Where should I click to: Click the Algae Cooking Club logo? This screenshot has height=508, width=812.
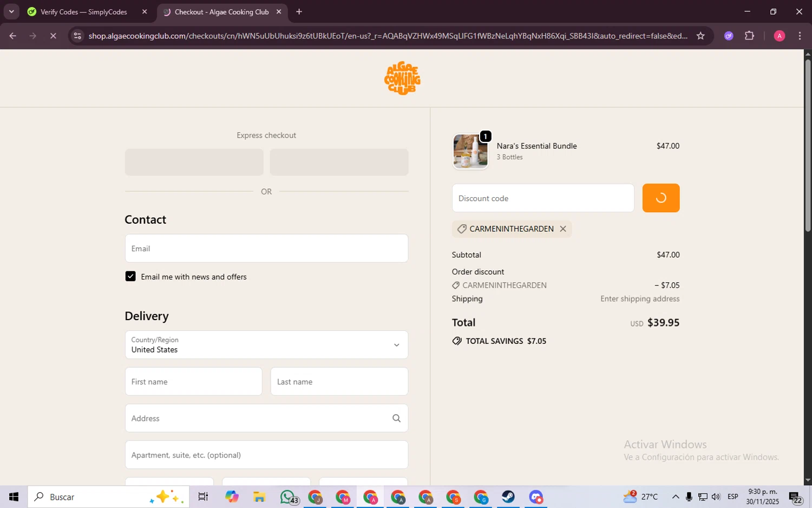tap(402, 78)
